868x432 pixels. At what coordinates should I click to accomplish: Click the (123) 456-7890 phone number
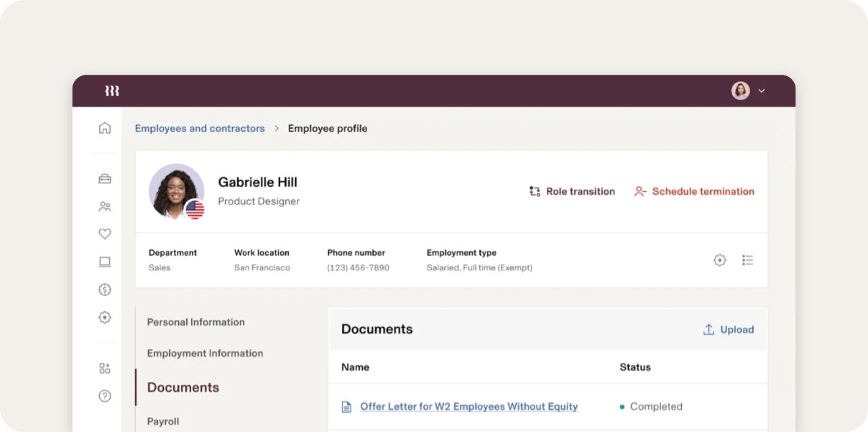(x=359, y=267)
